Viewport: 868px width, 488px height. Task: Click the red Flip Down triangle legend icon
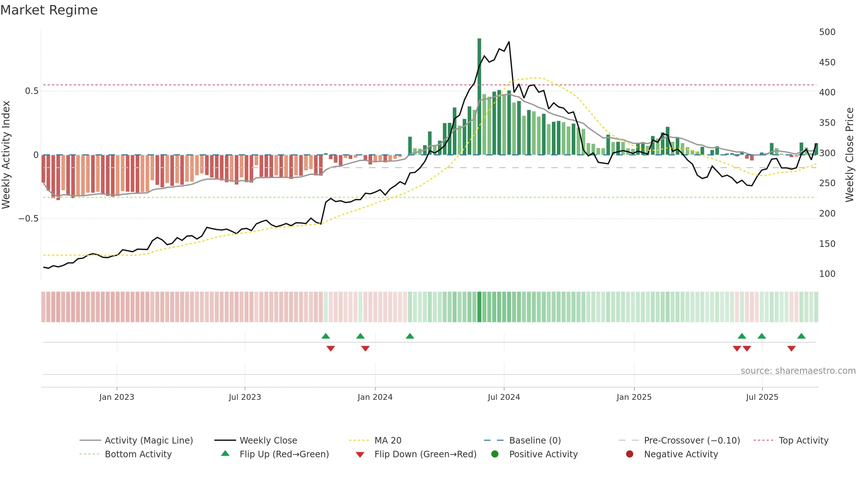360,455
